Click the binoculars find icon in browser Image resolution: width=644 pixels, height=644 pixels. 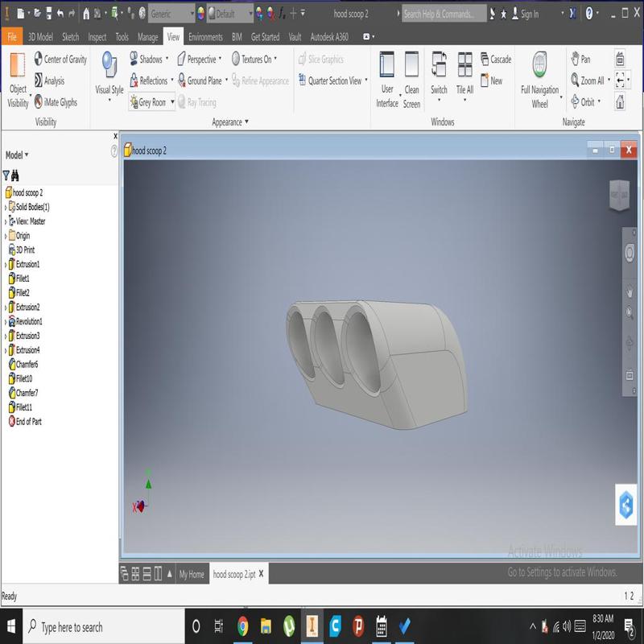(x=15, y=175)
